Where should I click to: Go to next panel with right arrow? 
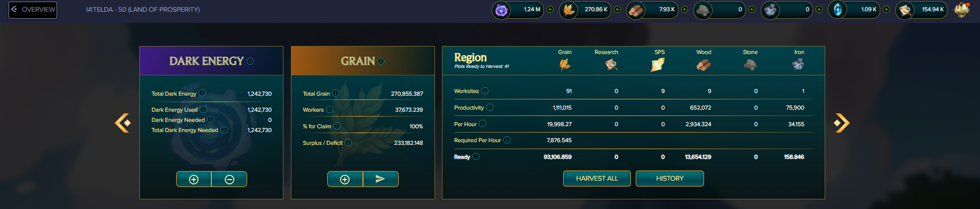[842, 122]
